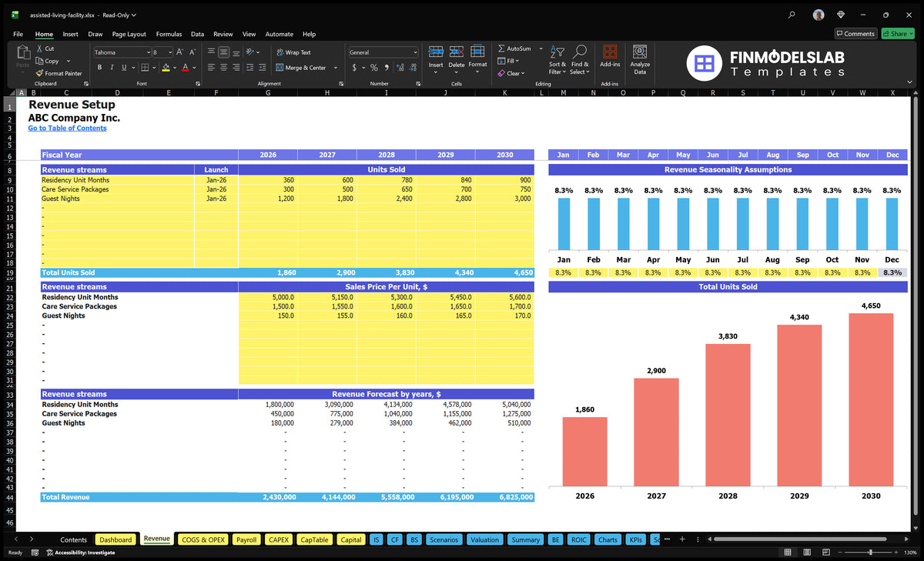The height and width of the screenshot is (561, 924).
Task: Click the green Share button
Action: pyautogui.click(x=898, y=34)
